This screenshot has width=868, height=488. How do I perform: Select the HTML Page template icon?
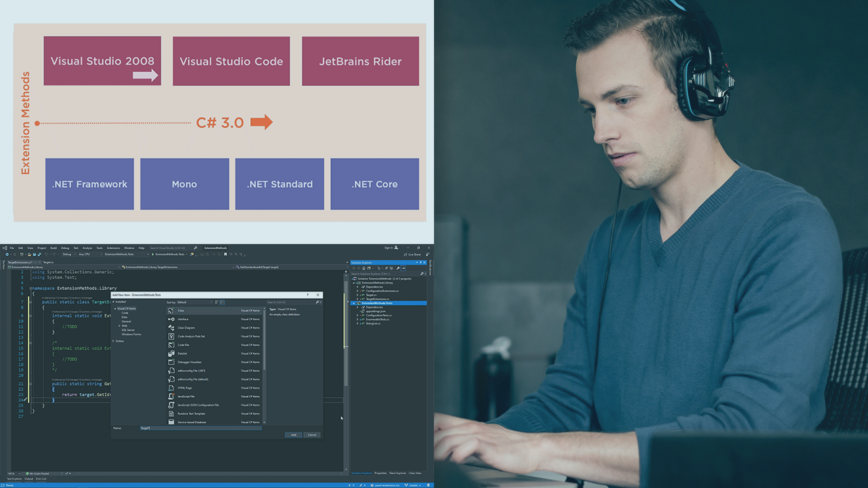pyautogui.click(x=171, y=388)
